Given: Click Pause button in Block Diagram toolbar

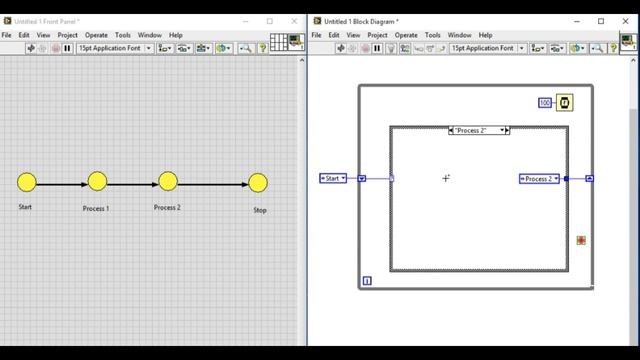Looking at the screenshot, I should [378, 49].
